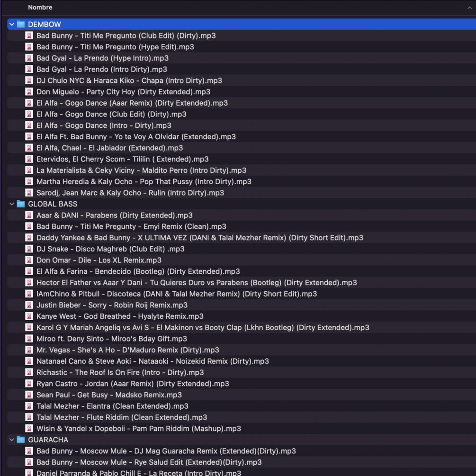Select file IAmChino & Pitbull - Discoteca
Image resolution: width=476 pixels, height=476 pixels.
click(177, 294)
